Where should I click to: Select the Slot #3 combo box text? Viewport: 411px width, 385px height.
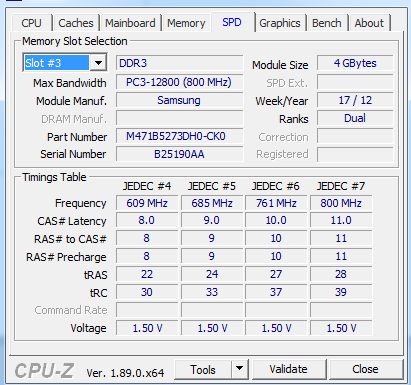point(57,63)
